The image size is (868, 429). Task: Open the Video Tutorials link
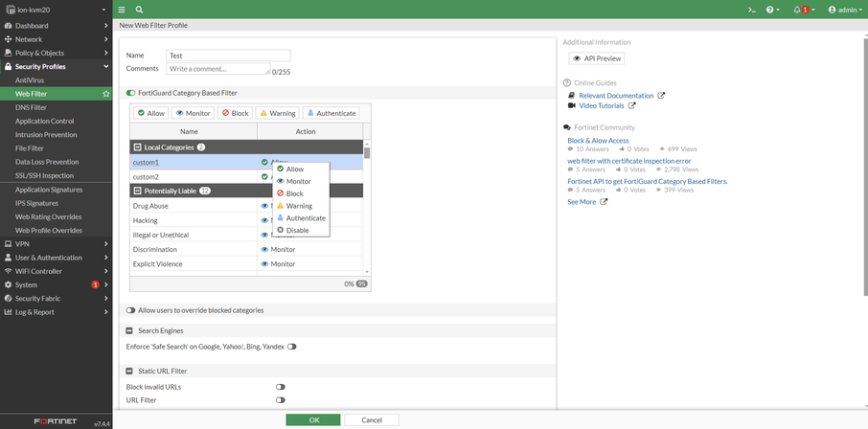tap(601, 105)
